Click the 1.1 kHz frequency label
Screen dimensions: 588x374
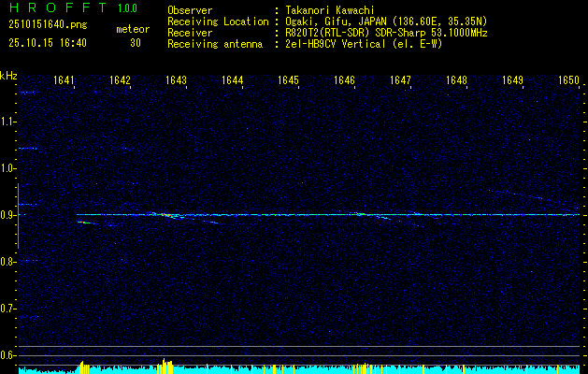(x=7, y=122)
